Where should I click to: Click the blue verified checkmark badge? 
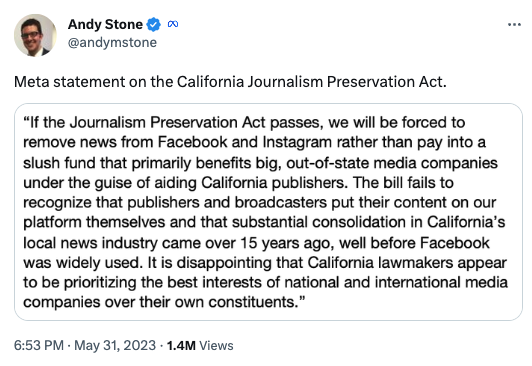(153, 24)
